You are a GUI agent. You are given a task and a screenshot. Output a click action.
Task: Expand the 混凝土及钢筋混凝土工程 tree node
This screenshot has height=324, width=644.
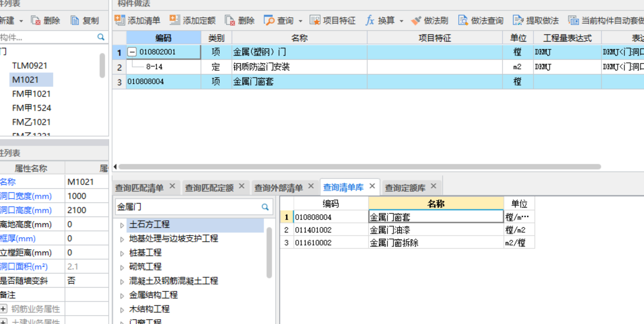[122, 282]
